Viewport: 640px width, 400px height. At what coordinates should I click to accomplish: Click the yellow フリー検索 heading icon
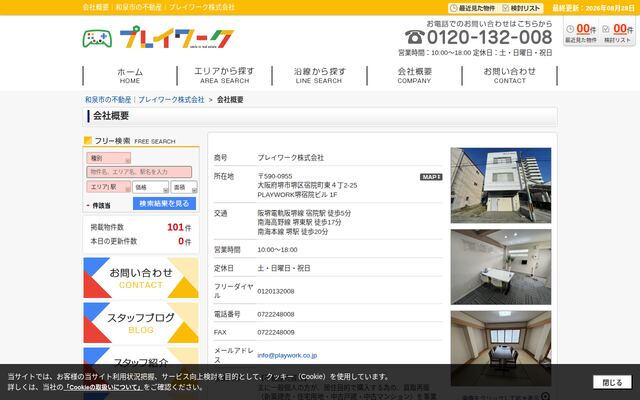pyautogui.click(x=88, y=140)
